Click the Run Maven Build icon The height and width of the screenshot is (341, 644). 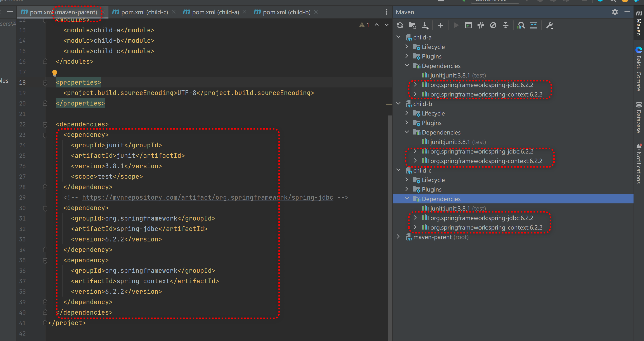coord(456,25)
